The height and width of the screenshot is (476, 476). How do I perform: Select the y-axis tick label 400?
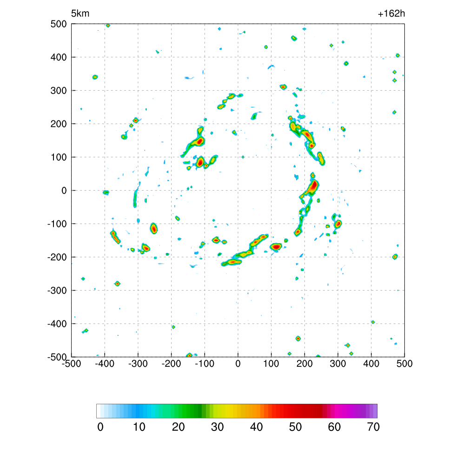(x=59, y=57)
